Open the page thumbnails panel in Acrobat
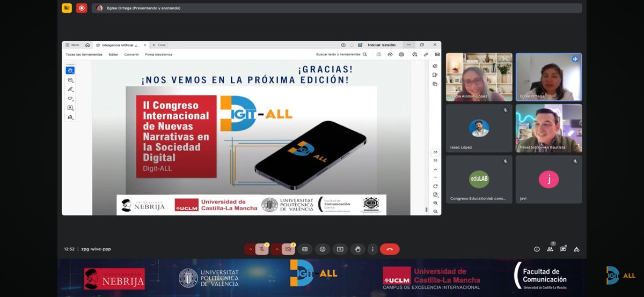Image resolution: width=644 pixels, height=297 pixels. coord(435,84)
